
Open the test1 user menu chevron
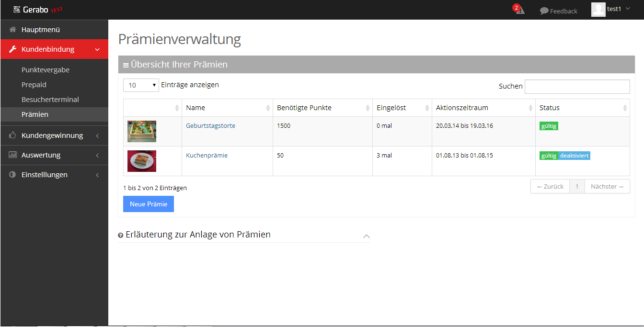pyautogui.click(x=628, y=9)
